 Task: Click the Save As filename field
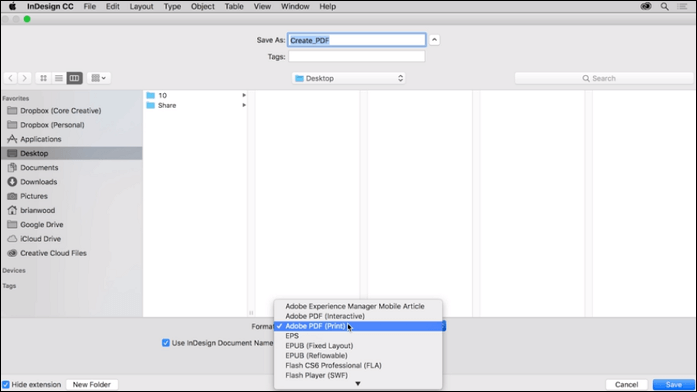(357, 40)
